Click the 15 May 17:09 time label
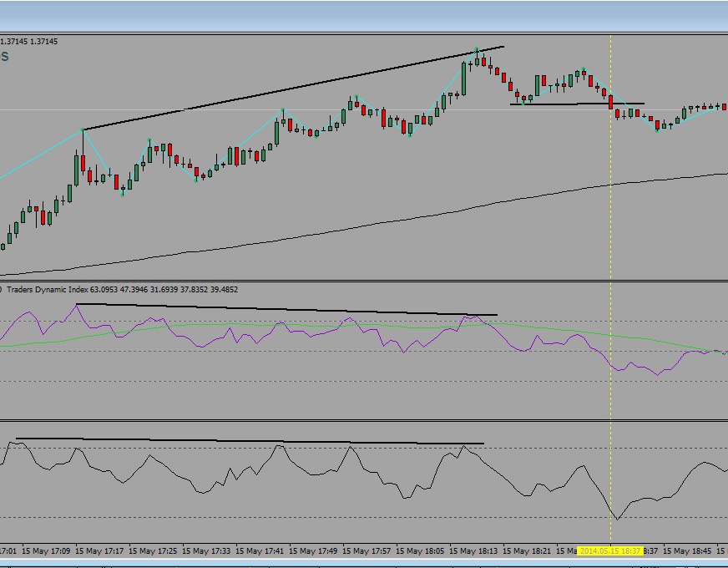728x568 pixels. [46, 550]
